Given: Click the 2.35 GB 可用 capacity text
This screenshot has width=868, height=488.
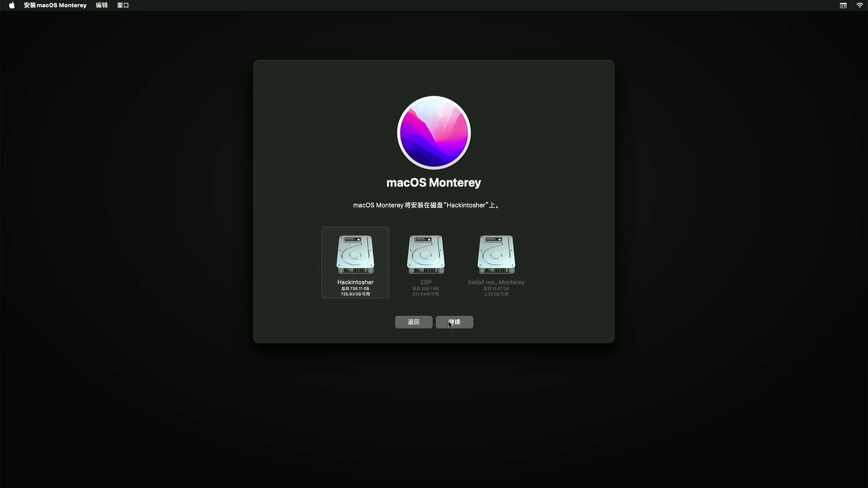Looking at the screenshot, I should click(x=496, y=294).
